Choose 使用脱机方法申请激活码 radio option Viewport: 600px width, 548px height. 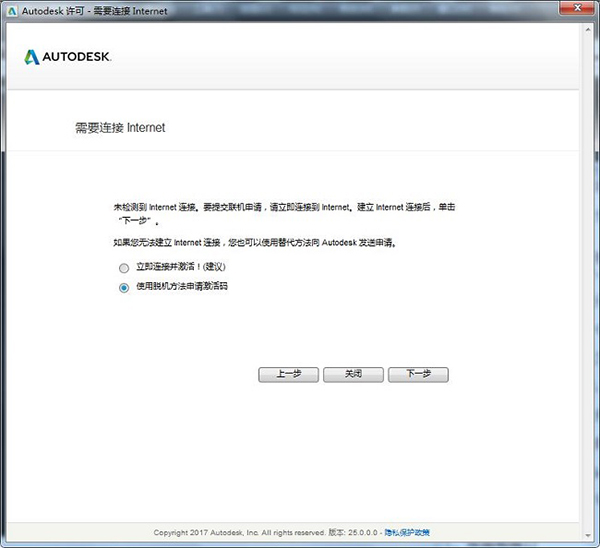click(x=124, y=287)
